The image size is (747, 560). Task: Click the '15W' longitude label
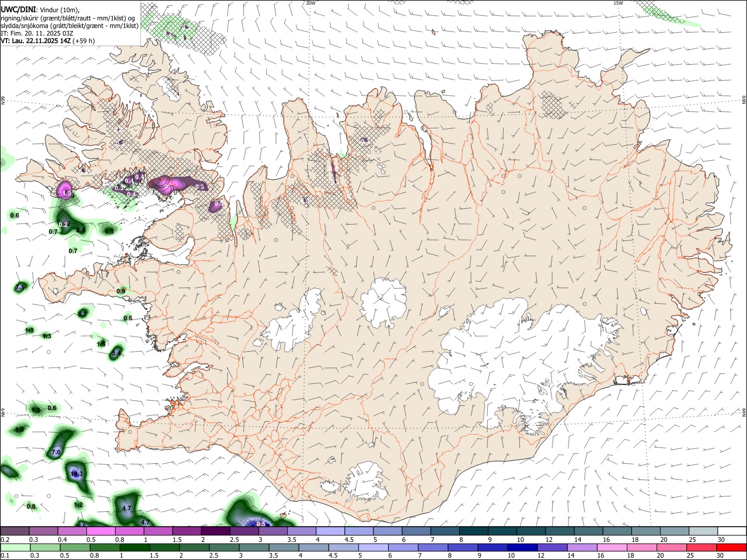click(x=618, y=3)
